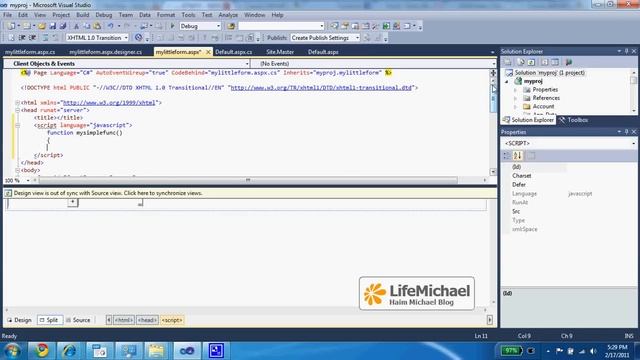640x360 pixels.
Task: Click the Copy icon in the toolbar
Action: click(87, 26)
